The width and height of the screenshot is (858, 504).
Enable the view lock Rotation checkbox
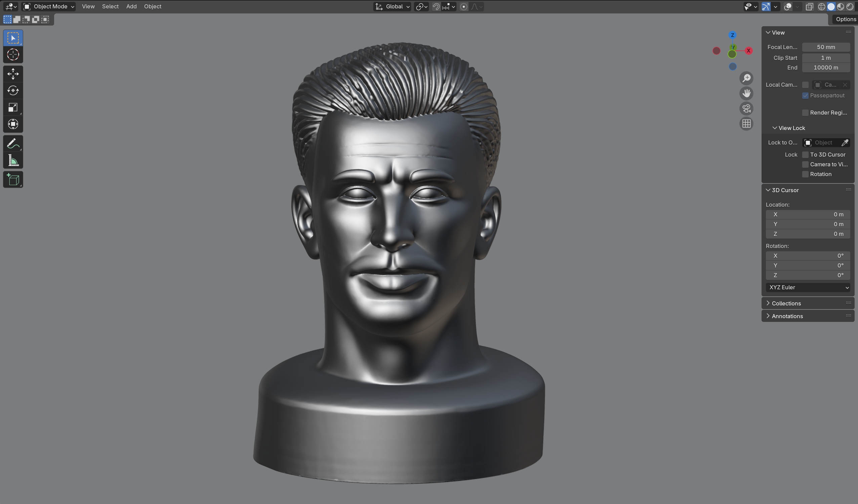coord(805,174)
